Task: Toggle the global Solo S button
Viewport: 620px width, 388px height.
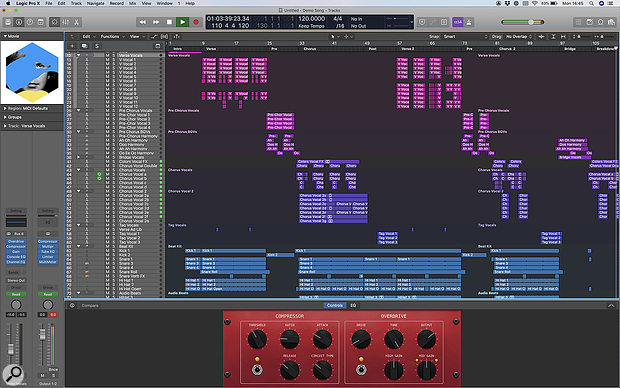Action: [97, 46]
